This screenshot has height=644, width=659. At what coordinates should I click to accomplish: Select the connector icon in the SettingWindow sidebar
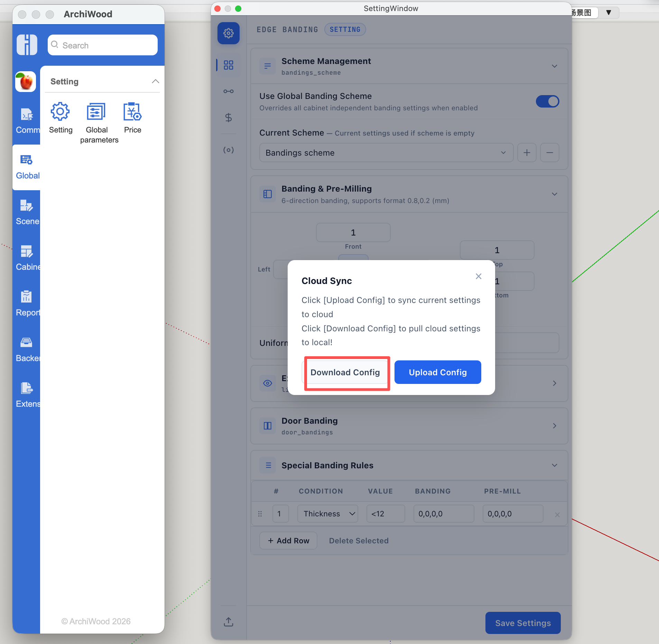tap(228, 91)
